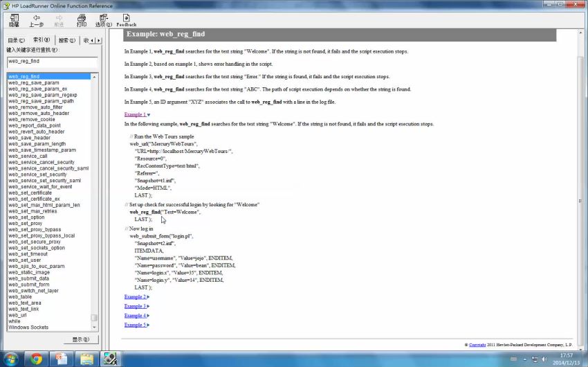Expand the Example 3 section

[x=136, y=306]
